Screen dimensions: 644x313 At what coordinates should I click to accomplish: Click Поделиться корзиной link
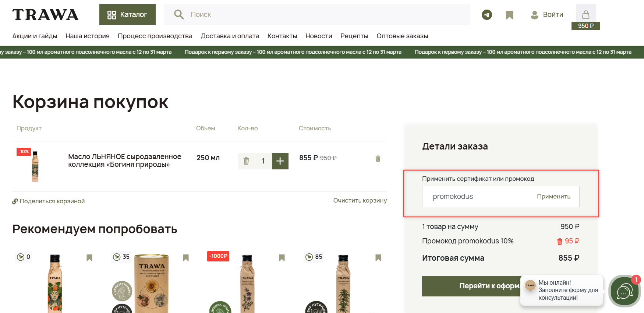point(49,201)
